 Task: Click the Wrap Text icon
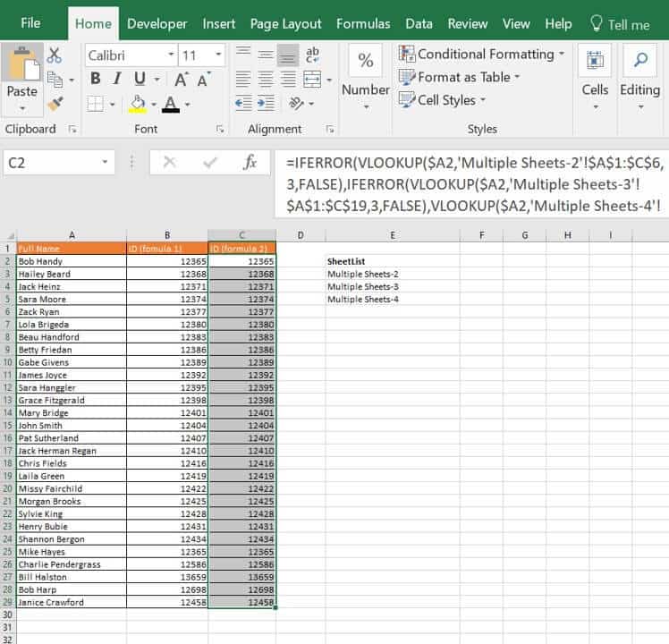312,55
